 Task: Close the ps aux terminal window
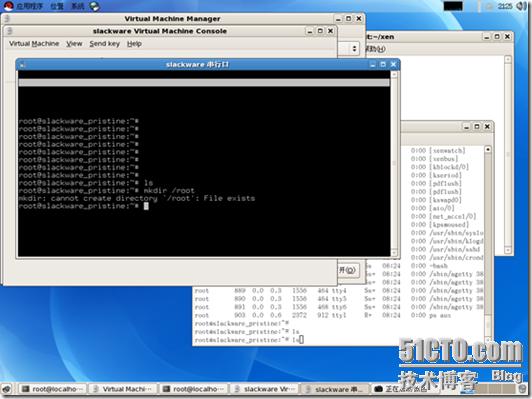click(487, 127)
